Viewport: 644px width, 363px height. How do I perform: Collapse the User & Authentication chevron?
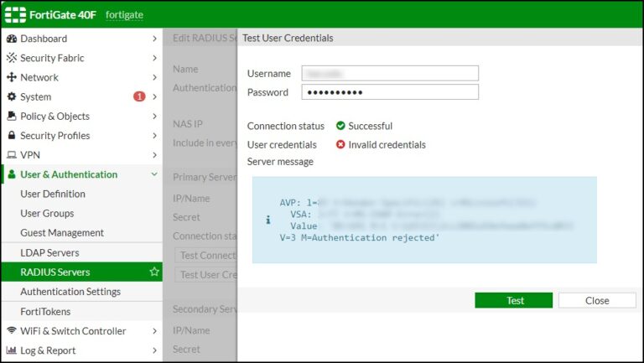(x=154, y=174)
